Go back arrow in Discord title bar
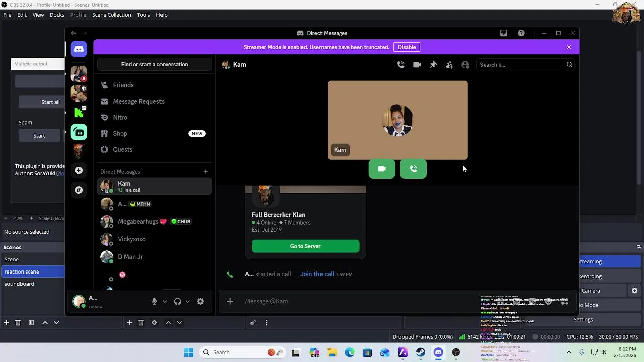Screen dimensions: 644x362 point(74,33)
